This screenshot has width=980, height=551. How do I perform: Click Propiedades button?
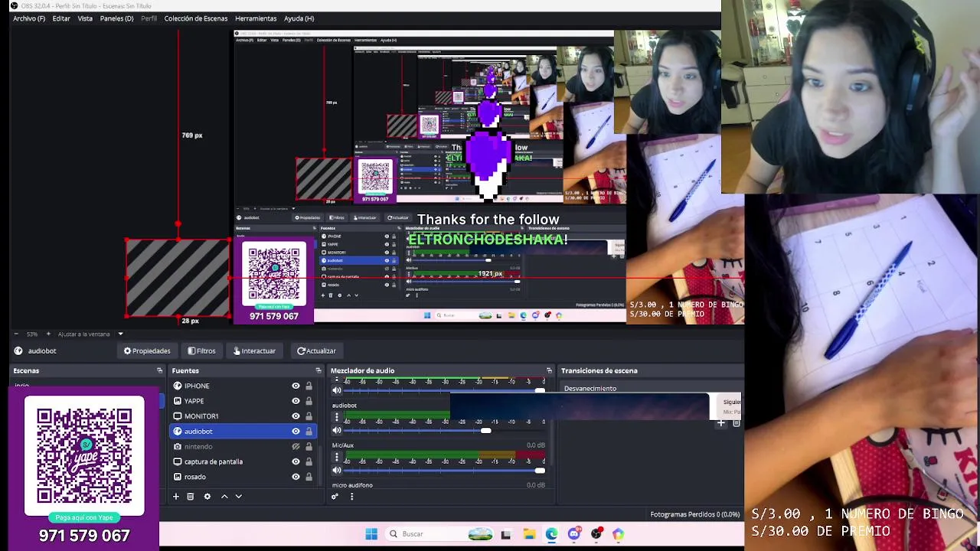coord(147,350)
